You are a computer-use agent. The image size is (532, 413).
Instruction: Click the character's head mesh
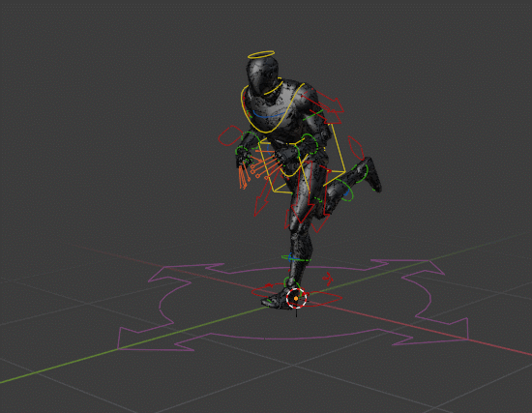point(262,75)
